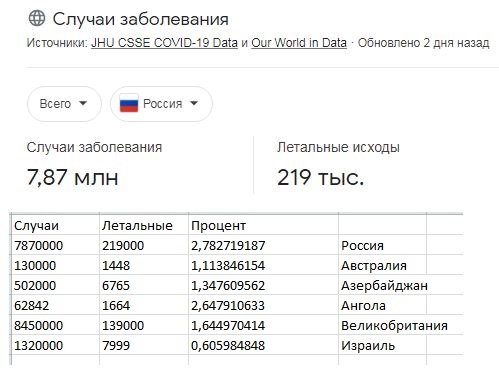Click the 219 тыс. deaths value

click(320, 177)
